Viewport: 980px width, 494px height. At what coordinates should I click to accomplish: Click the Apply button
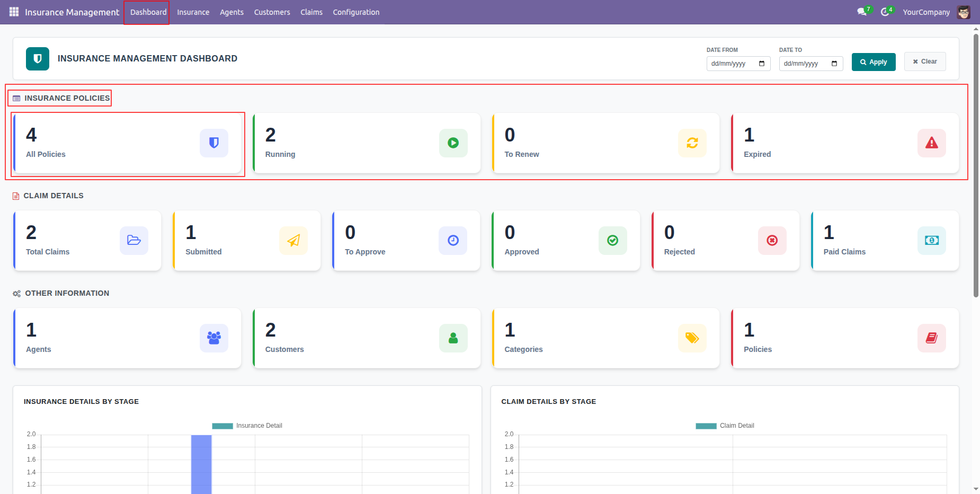pyautogui.click(x=874, y=62)
